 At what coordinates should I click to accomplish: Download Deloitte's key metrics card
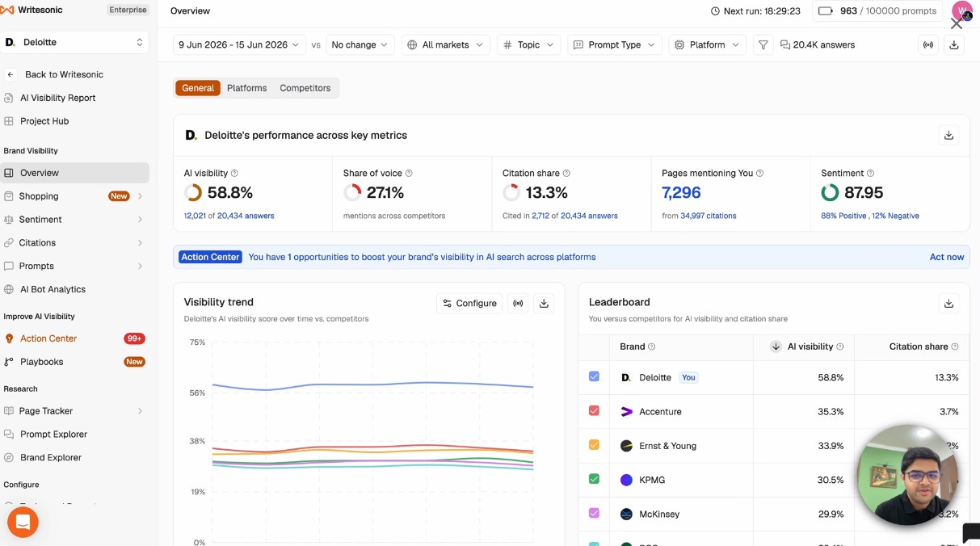pos(949,136)
